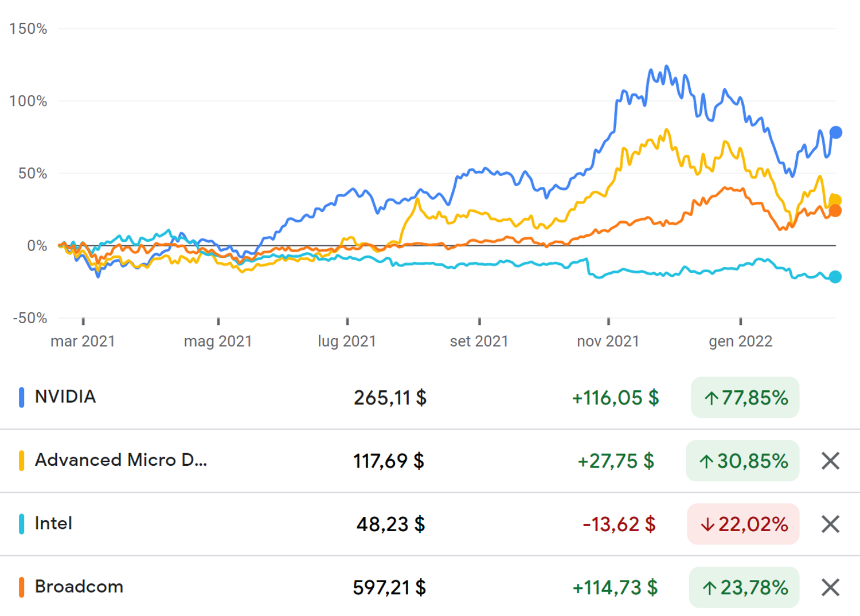The height and width of the screenshot is (616, 860).
Task: Click the orange Broadcom endpoint dot on chart
Action: (835, 211)
